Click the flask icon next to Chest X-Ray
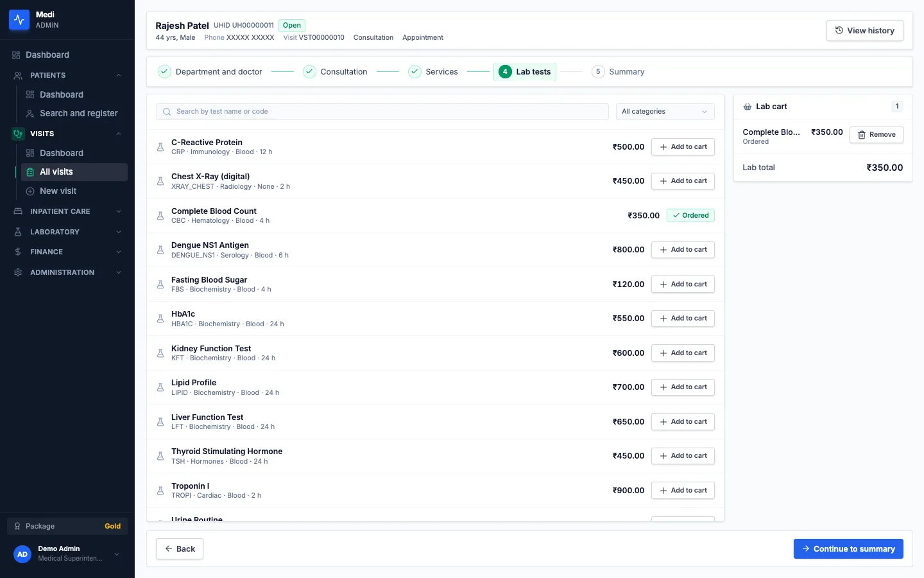924x578 pixels. click(x=160, y=181)
